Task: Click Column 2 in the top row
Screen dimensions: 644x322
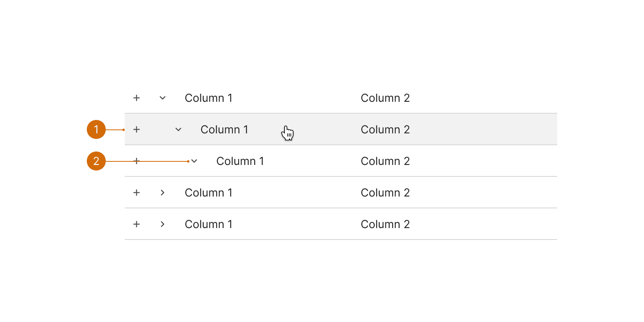Action: click(385, 98)
